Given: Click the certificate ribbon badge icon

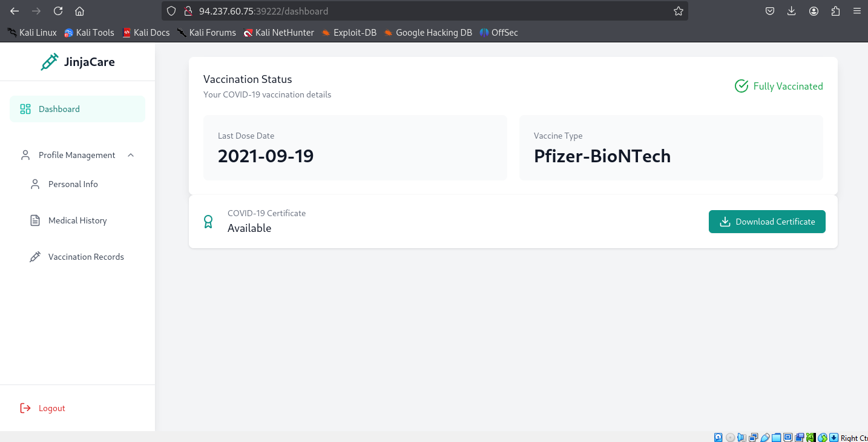Looking at the screenshot, I should coord(208,222).
